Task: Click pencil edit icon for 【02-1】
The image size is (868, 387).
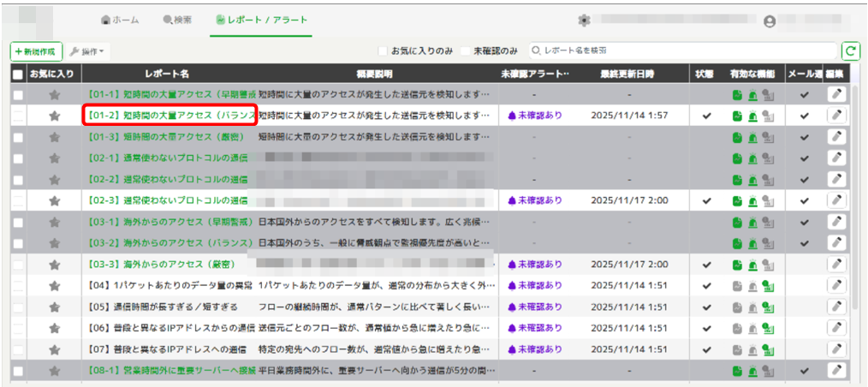Action: (x=836, y=158)
